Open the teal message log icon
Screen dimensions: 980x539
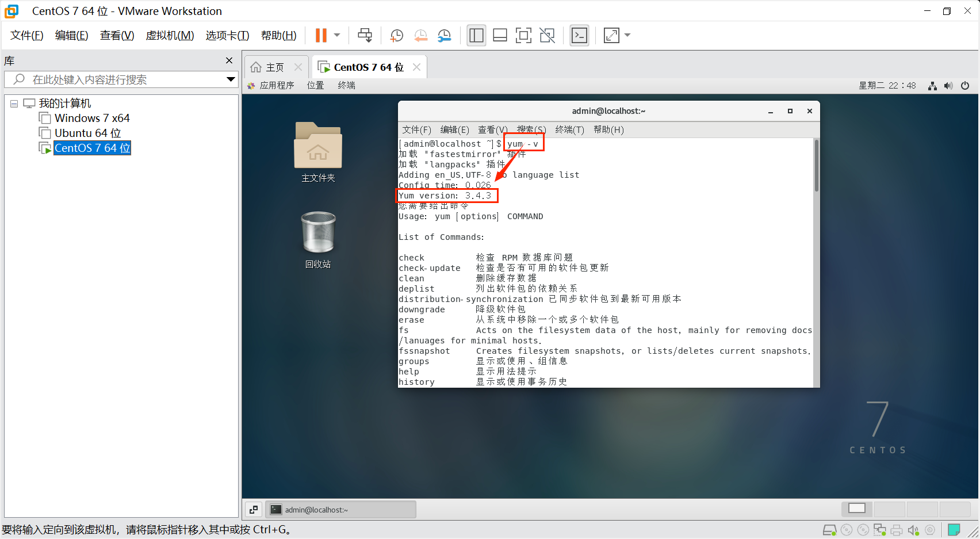click(954, 530)
